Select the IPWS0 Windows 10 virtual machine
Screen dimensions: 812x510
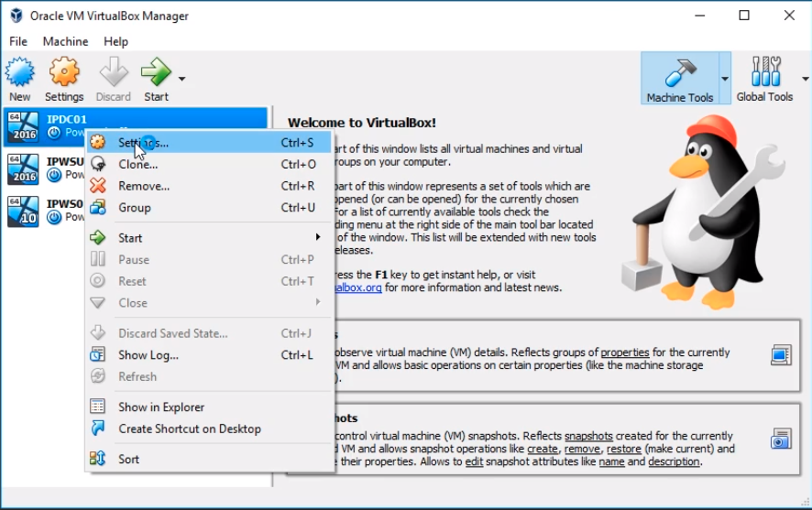(46, 212)
